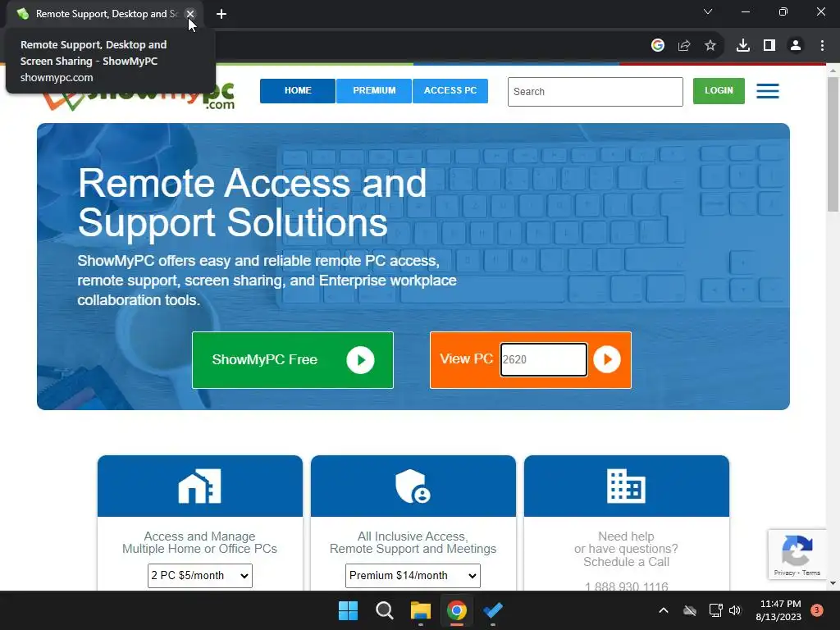Click the green LOGIN button
Screen dimensions: 840x630
[x=719, y=90]
